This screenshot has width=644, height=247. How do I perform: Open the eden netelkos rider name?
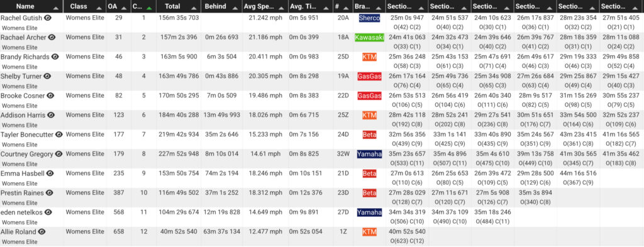21,212
